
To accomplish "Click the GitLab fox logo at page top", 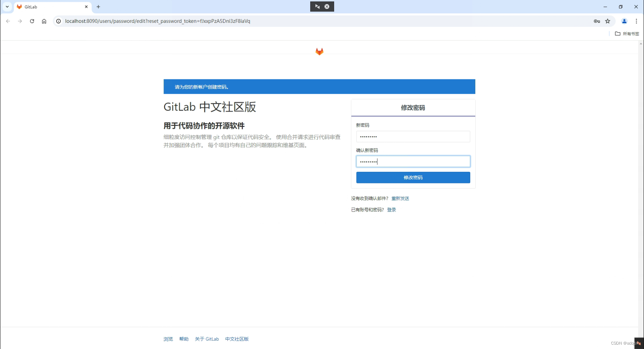I will [319, 51].
